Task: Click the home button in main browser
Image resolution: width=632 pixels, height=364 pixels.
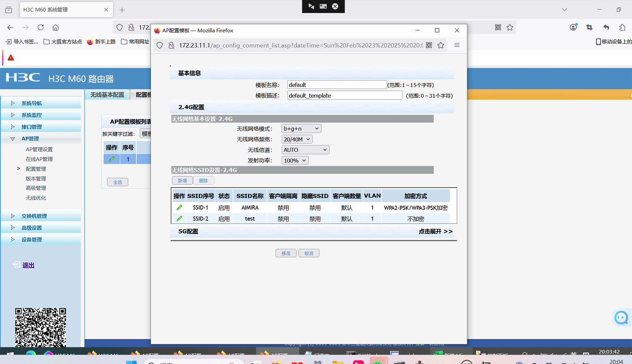Action: pos(55,27)
